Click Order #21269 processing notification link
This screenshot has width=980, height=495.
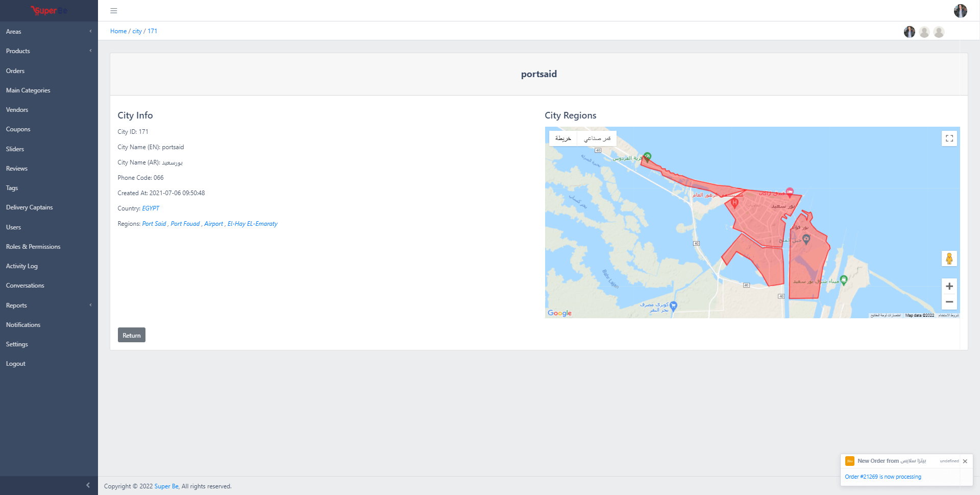pos(883,477)
